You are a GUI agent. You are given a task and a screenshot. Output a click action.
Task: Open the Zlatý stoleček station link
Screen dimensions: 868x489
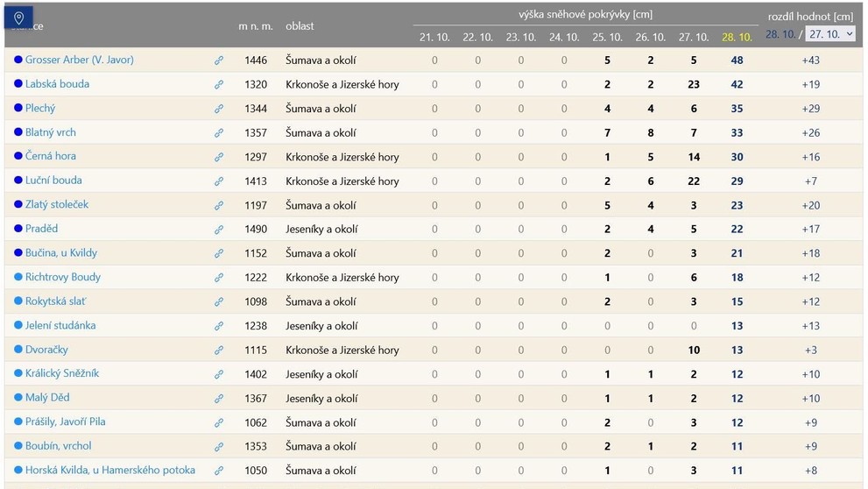[x=56, y=204]
